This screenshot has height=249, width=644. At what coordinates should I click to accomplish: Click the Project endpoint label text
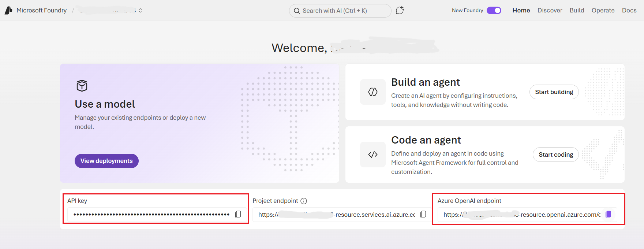[275, 201]
